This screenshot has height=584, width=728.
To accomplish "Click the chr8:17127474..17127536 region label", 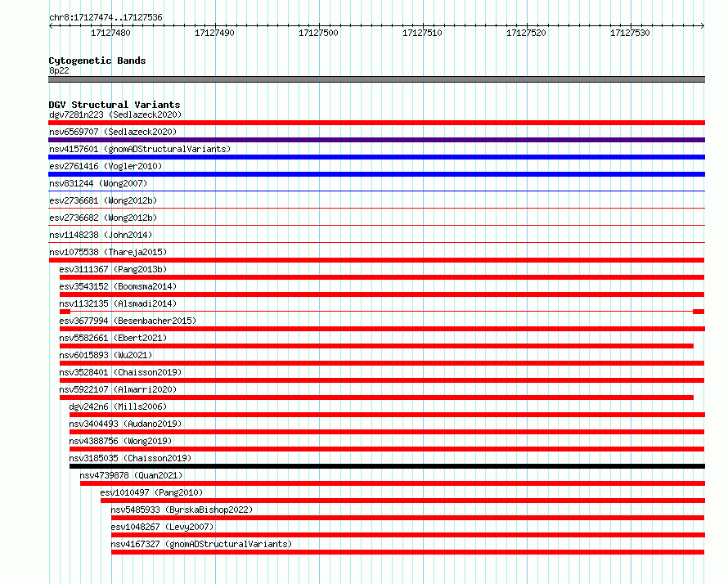I will coord(106,18).
